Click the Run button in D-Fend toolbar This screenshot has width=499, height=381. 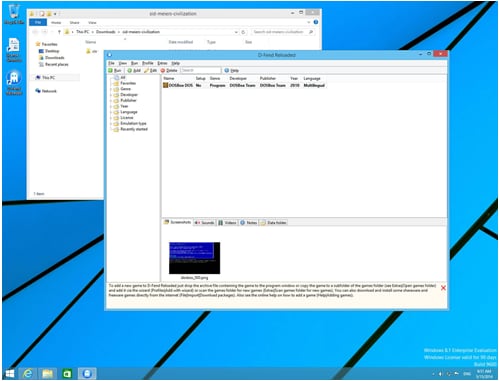pyautogui.click(x=115, y=71)
